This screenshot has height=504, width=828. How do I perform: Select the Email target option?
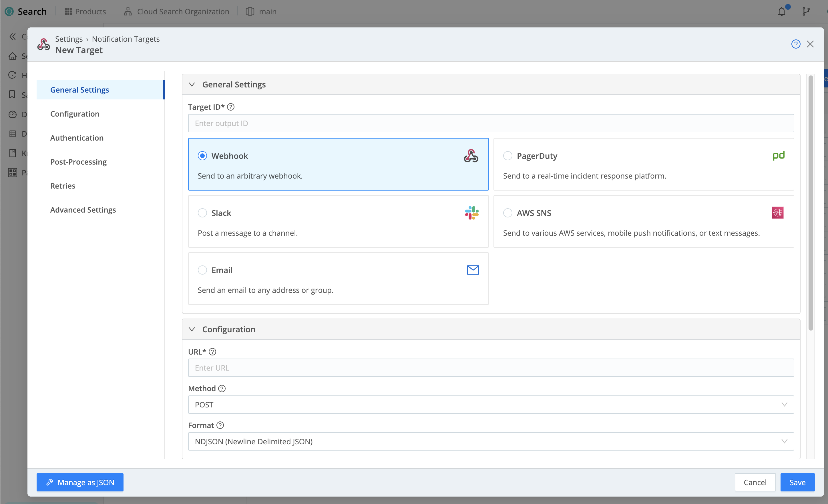[x=202, y=270]
